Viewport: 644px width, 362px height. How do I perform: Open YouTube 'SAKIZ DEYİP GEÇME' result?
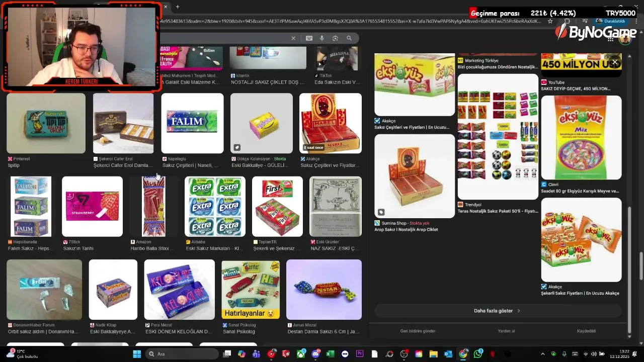pyautogui.click(x=576, y=89)
